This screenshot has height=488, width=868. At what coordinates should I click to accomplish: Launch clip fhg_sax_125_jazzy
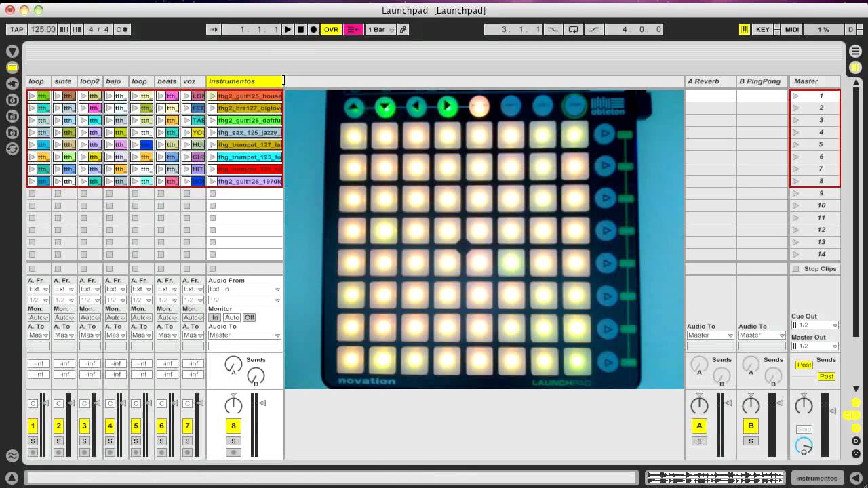[x=212, y=133]
